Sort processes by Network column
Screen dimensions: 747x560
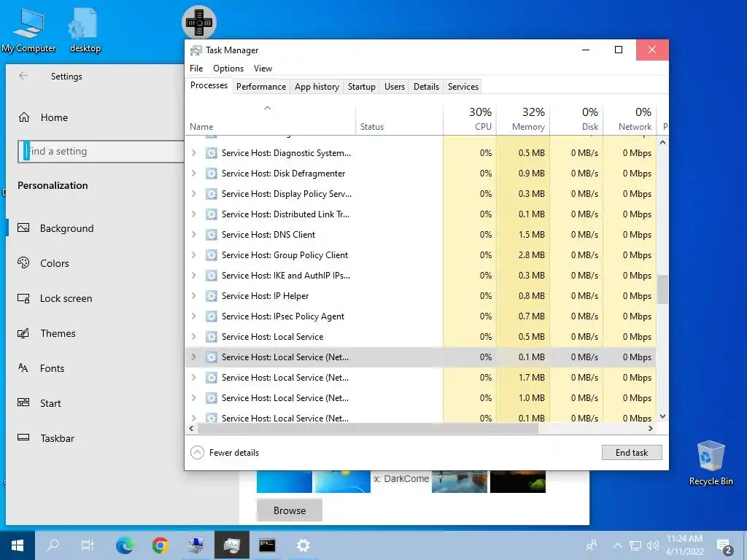630,120
